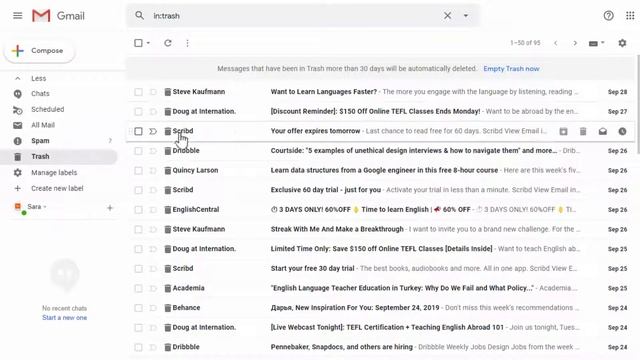Screen dimensions: 640x360
Task: Click the trash icon beside Behance sender
Action: point(167,308)
